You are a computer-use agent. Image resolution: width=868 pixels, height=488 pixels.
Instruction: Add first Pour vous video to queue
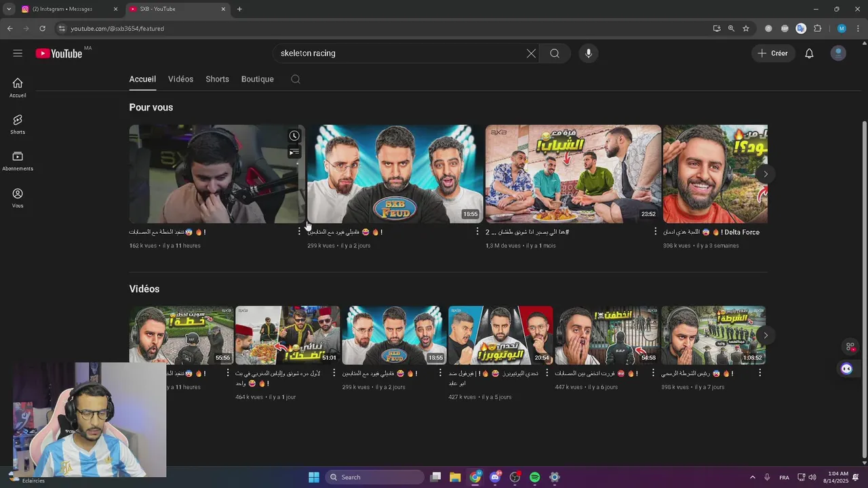pyautogui.click(x=294, y=152)
